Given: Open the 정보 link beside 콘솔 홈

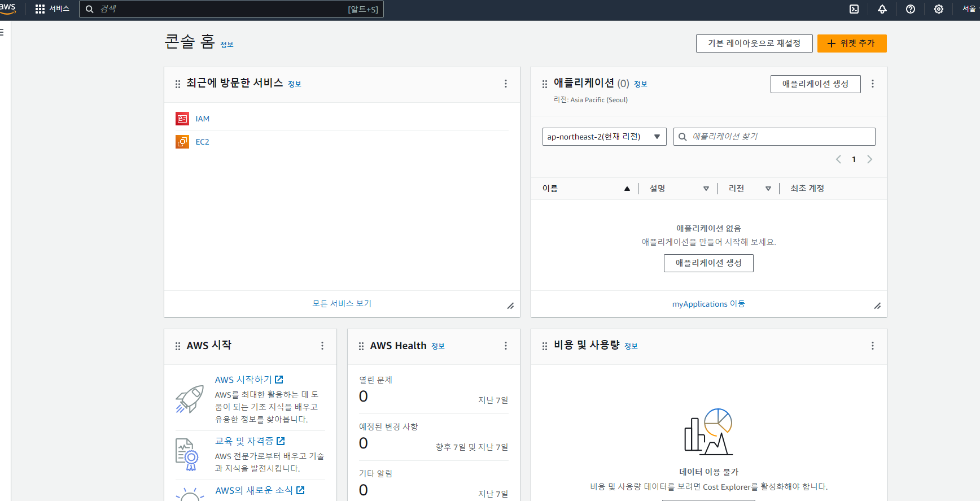Looking at the screenshot, I should 227,45.
